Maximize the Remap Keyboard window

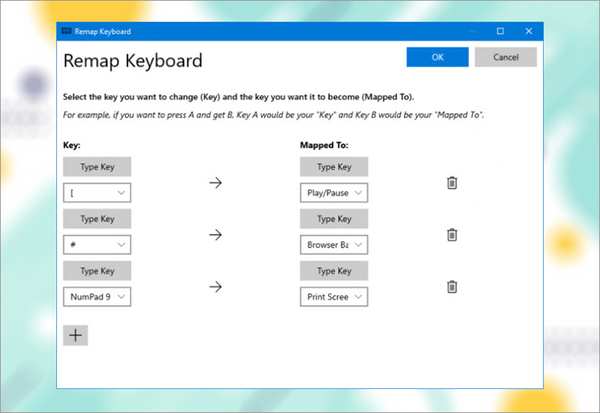pyautogui.click(x=500, y=31)
